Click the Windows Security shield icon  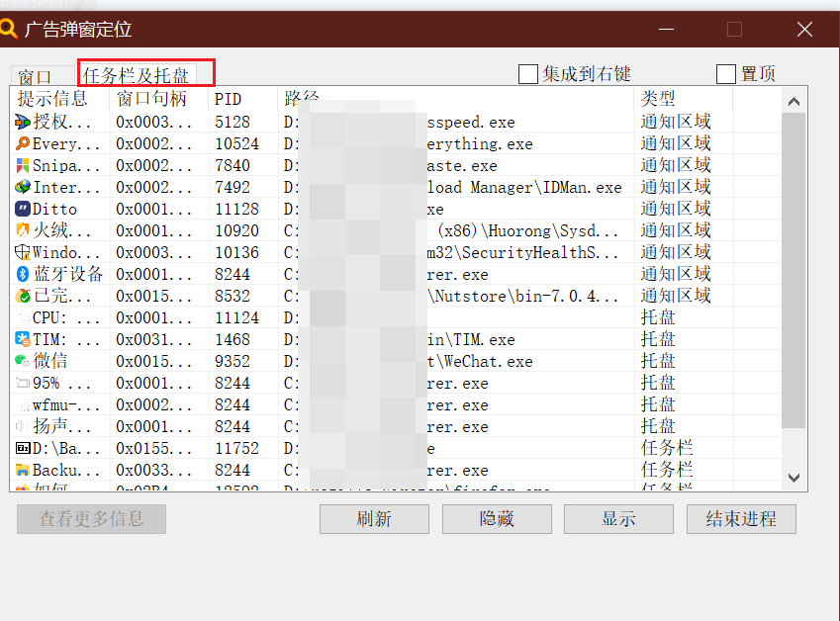23,252
